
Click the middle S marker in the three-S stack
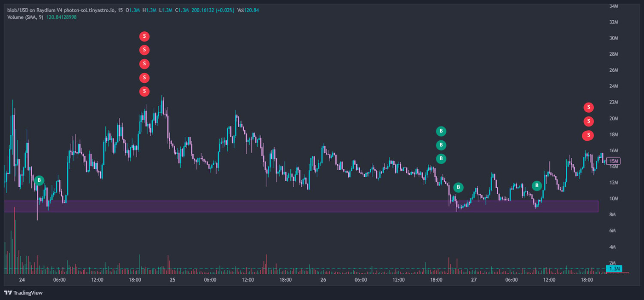pos(588,121)
